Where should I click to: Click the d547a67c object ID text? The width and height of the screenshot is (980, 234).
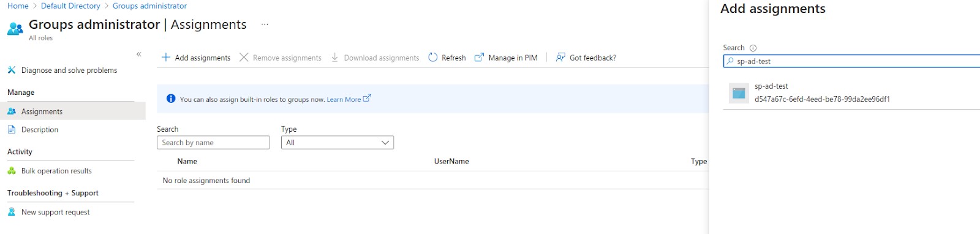pyautogui.click(x=822, y=99)
